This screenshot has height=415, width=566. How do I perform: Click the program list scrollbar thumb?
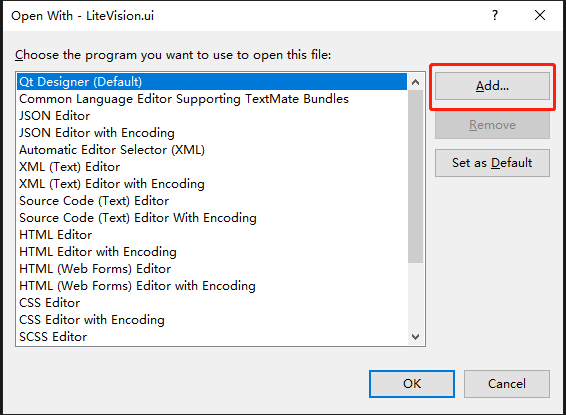[415, 176]
